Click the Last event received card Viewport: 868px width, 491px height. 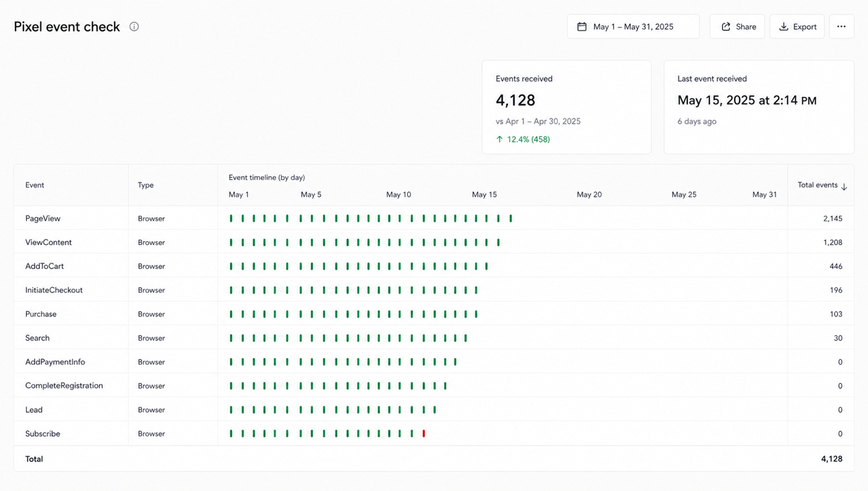pos(759,107)
